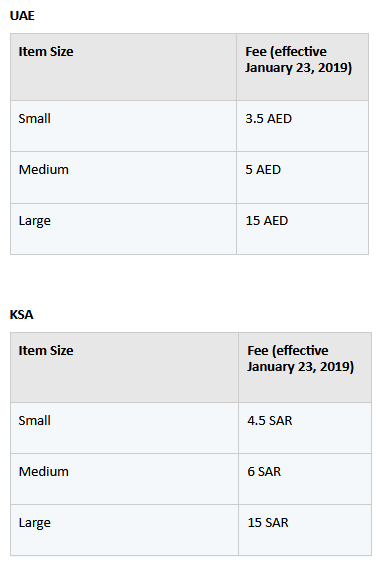This screenshot has height=564, width=376.
Task: Select the 15 AED fee cell
Action: pyautogui.click(x=302, y=229)
